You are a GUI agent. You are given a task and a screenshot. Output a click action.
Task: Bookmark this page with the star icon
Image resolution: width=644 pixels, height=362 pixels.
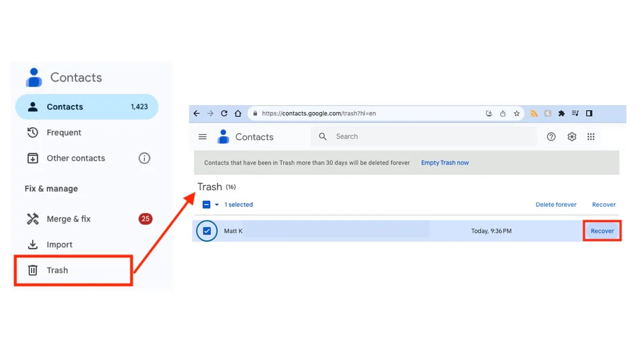[517, 114]
